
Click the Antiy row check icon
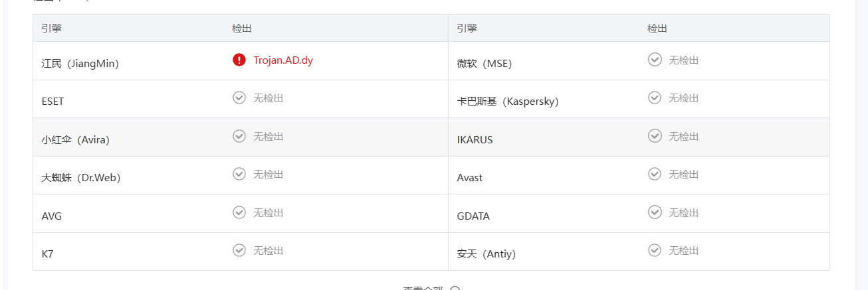click(x=655, y=250)
